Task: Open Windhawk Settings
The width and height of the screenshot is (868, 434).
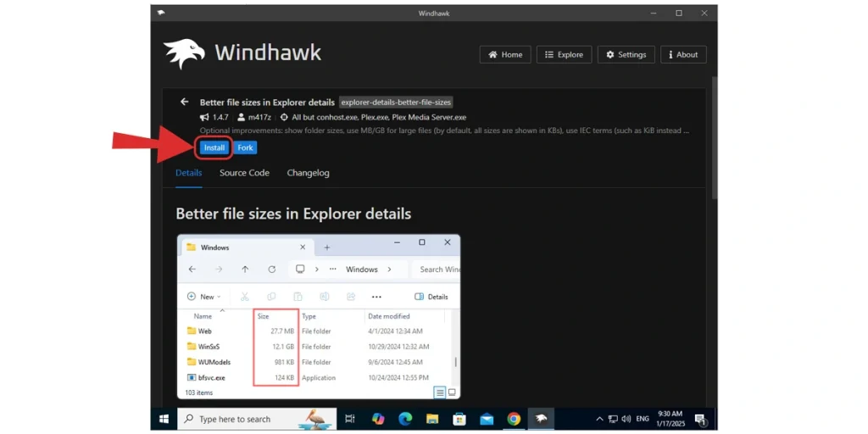Action: click(626, 55)
